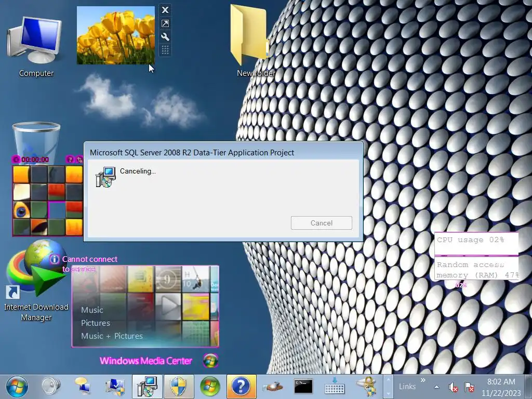Open the Computer desktop icon
Image resolution: width=532 pixels, height=399 pixels.
[36, 47]
